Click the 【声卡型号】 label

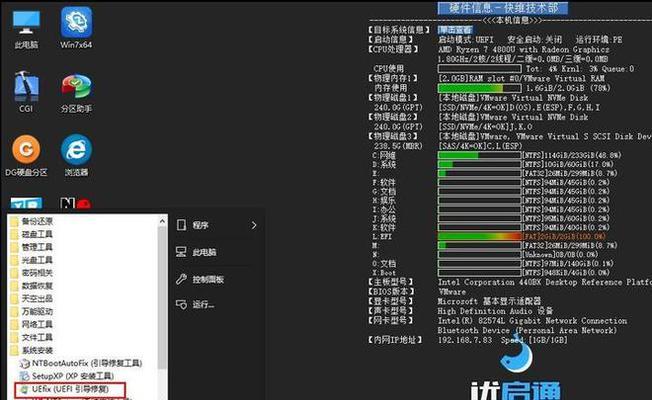tap(390, 311)
